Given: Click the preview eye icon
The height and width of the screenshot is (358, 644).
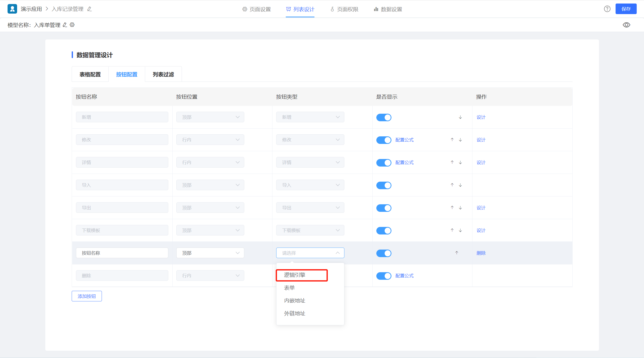Looking at the screenshot, I should click(626, 25).
